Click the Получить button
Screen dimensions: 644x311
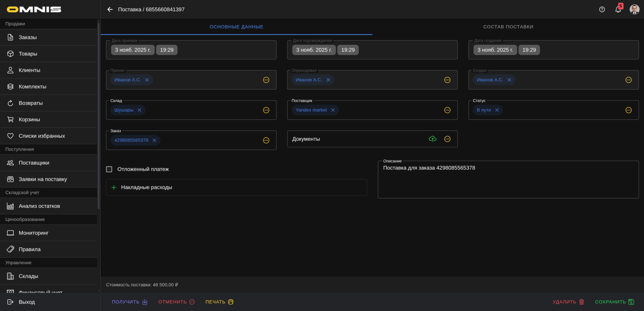pyautogui.click(x=129, y=302)
